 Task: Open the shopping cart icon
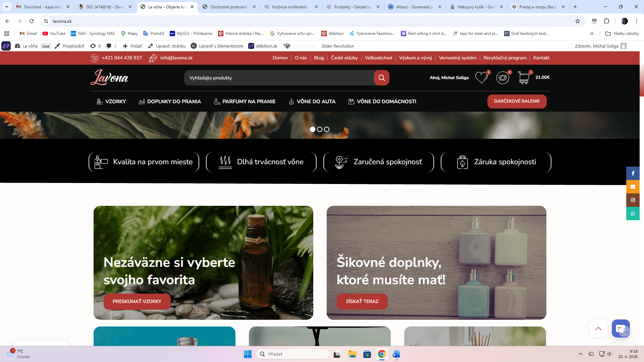[x=524, y=78]
